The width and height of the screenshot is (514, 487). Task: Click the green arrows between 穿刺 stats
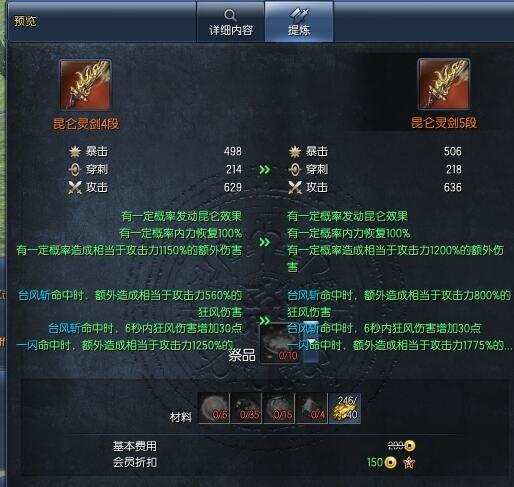coord(265,170)
